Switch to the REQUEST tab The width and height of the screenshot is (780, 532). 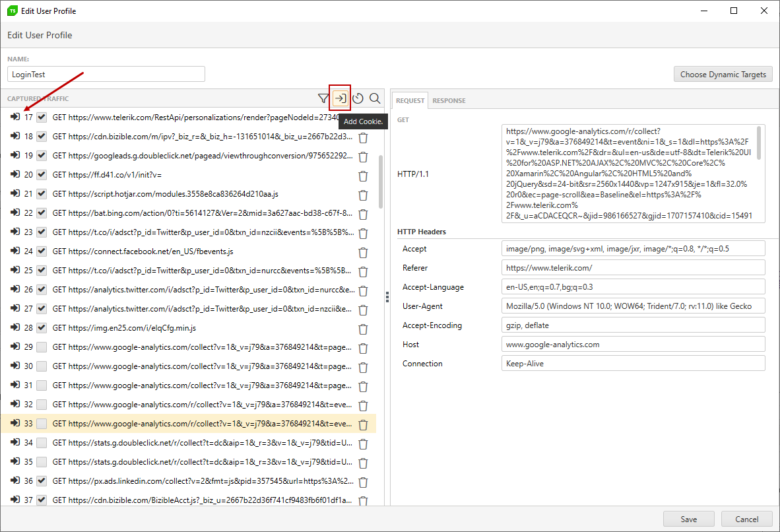click(x=410, y=100)
